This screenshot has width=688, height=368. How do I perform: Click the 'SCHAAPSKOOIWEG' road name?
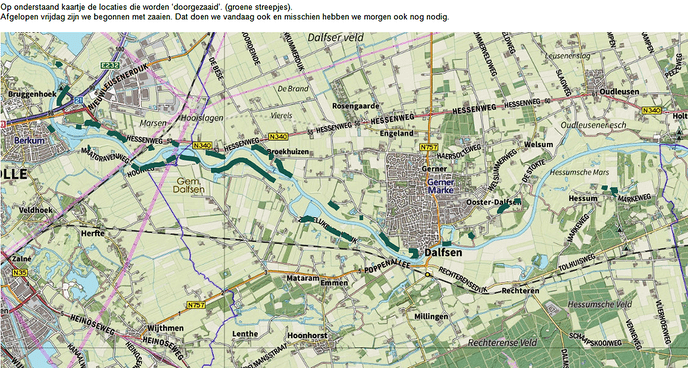click(595, 340)
